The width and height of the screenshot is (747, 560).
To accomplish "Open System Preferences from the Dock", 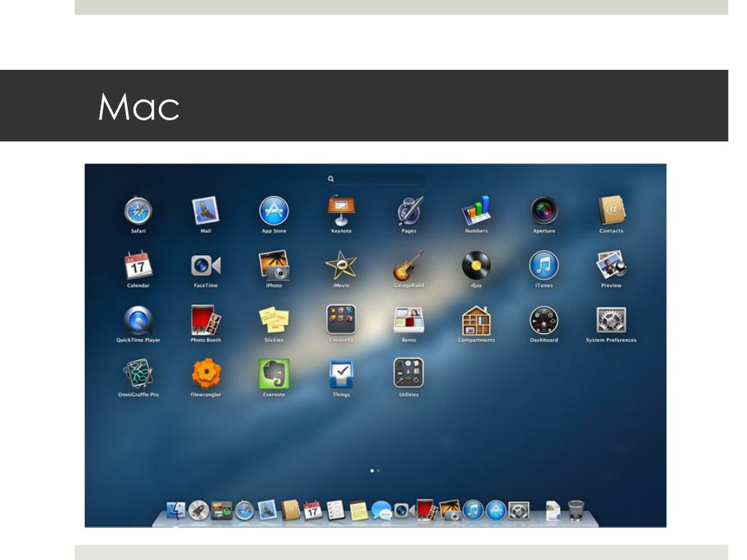I will (x=519, y=510).
